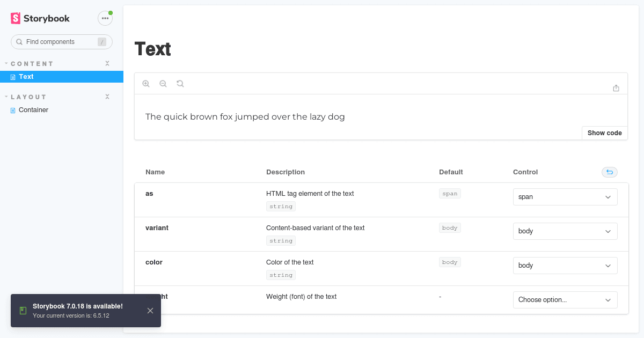Zoom out of the story preview
Viewport: 644px width, 338px height.
pos(163,84)
